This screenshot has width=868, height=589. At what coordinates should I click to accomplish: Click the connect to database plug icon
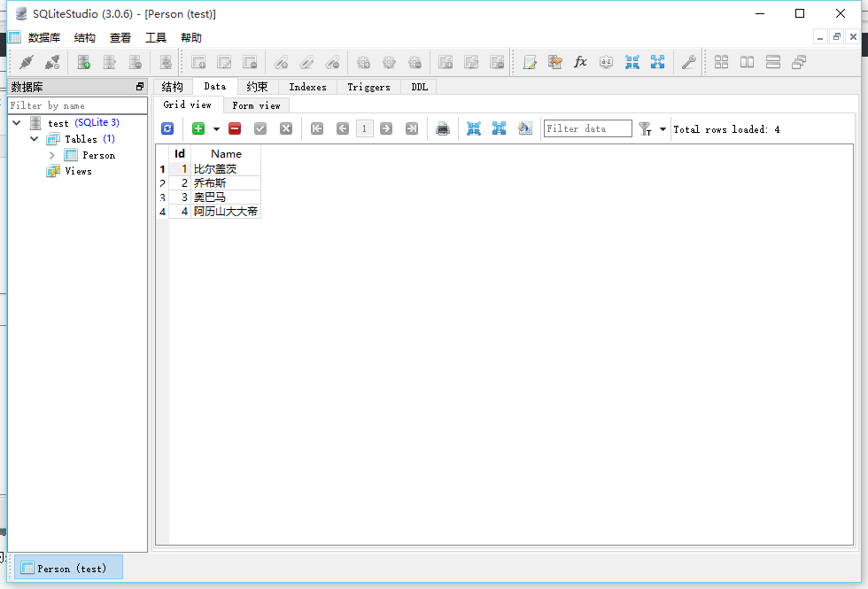(27, 62)
